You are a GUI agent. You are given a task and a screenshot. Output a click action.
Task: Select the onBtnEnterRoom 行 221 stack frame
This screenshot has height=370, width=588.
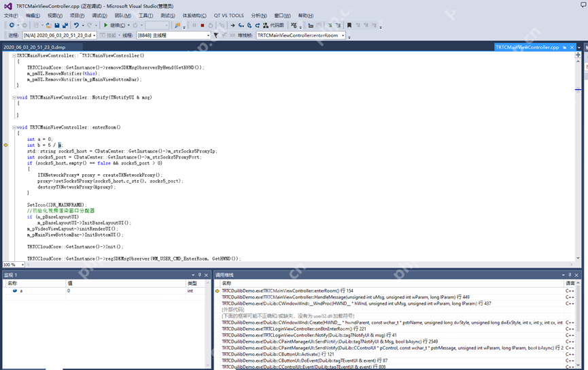coord(294,329)
